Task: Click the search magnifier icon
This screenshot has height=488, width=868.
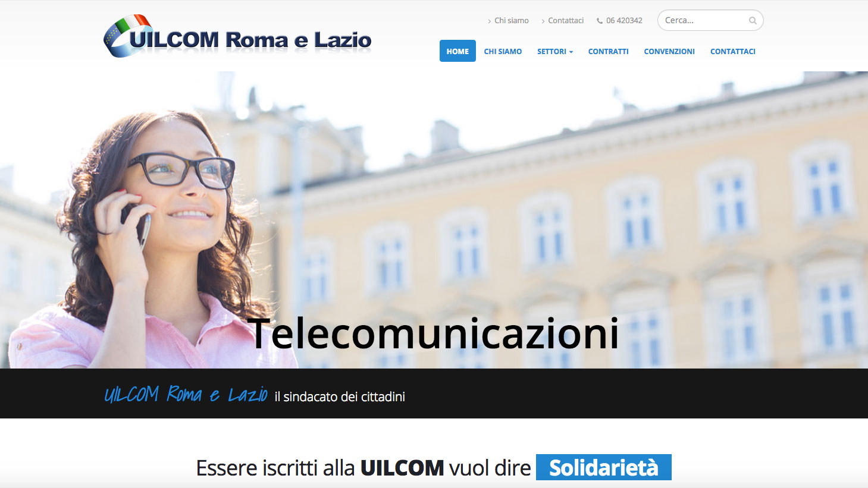Action: point(753,20)
